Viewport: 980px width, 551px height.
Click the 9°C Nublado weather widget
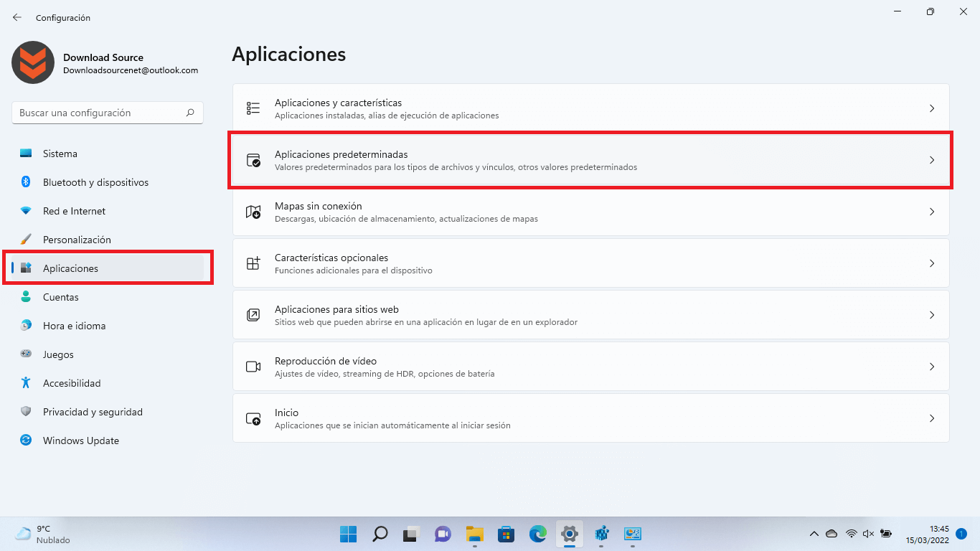(x=43, y=534)
